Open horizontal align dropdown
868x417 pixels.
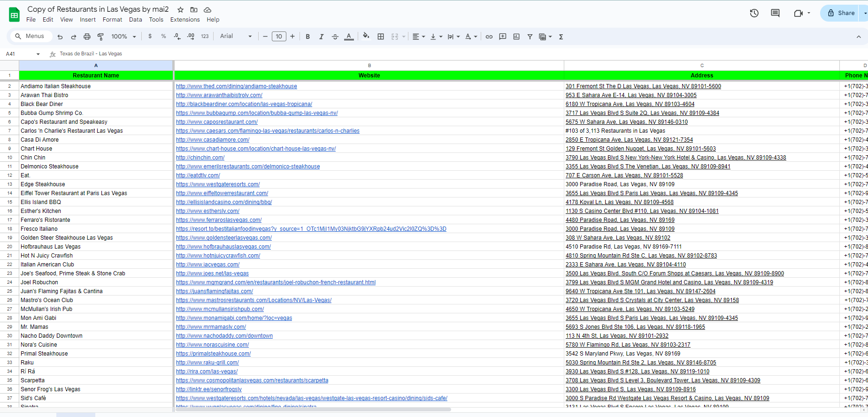point(418,37)
